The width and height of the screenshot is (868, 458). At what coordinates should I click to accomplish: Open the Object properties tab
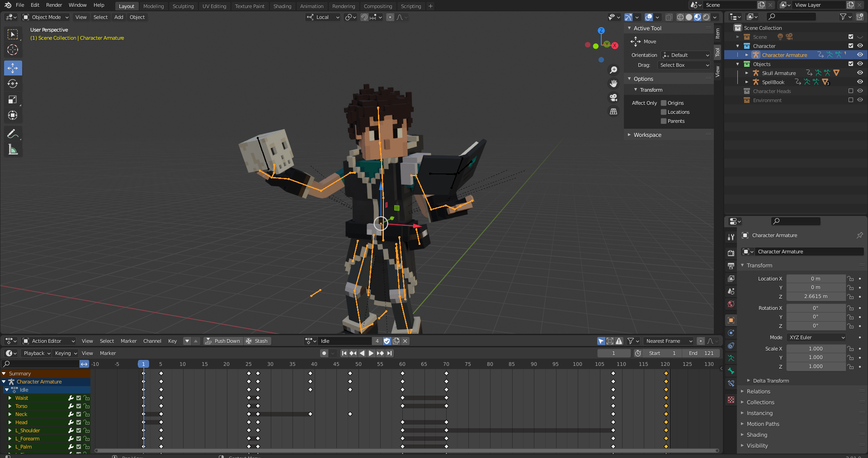(731, 320)
